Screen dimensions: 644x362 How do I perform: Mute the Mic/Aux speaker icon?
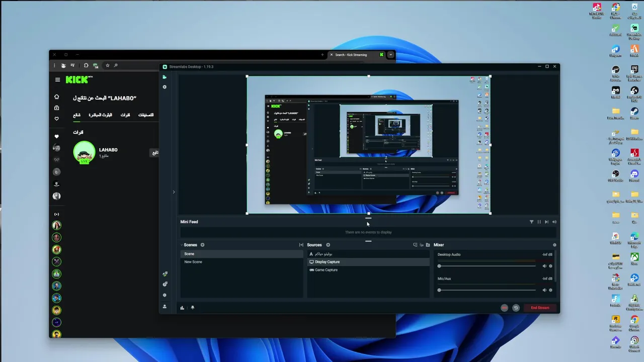click(x=544, y=290)
